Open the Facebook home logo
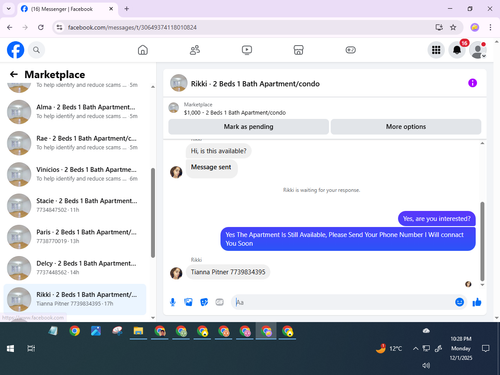 coord(15,50)
